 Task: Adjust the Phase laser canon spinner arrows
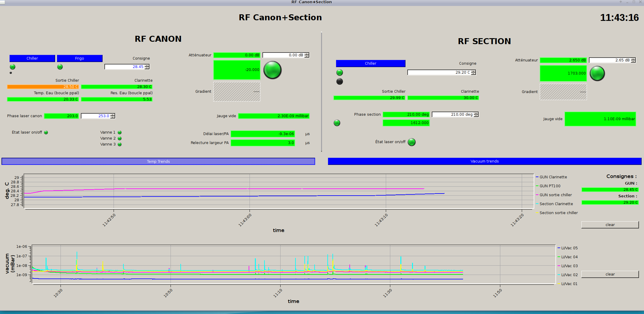[x=113, y=116]
